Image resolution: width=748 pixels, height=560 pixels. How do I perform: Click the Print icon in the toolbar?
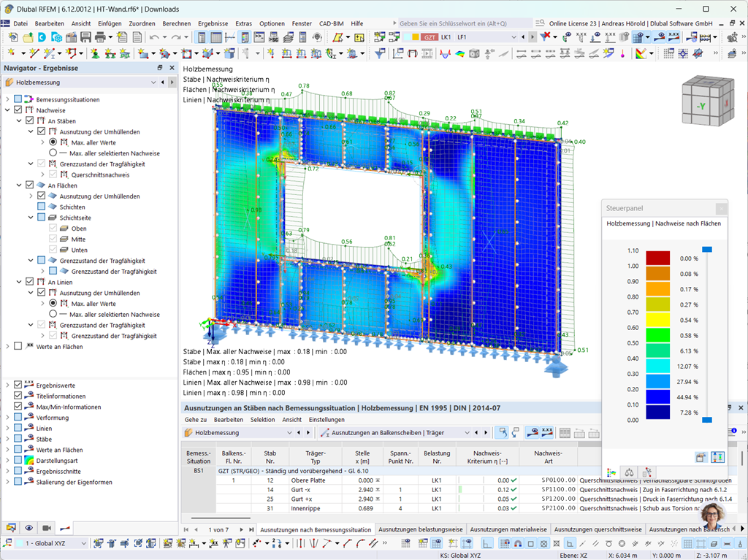click(x=100, y=37)
